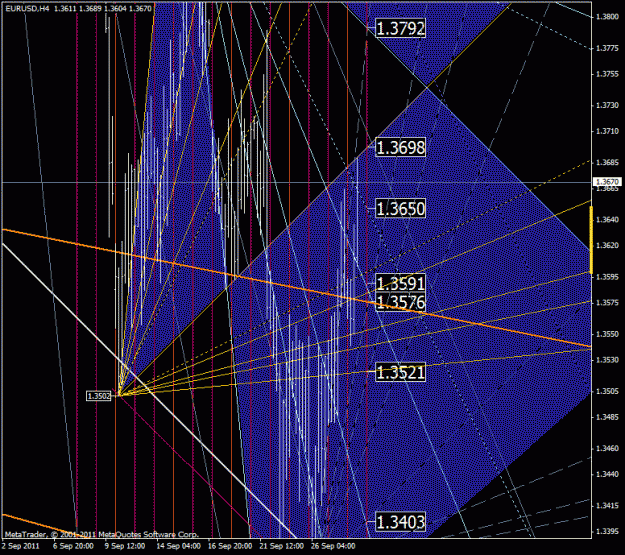Click the 1.3730 value on price axis
This screenshot has width=625, height=555.
pos(607,105)
